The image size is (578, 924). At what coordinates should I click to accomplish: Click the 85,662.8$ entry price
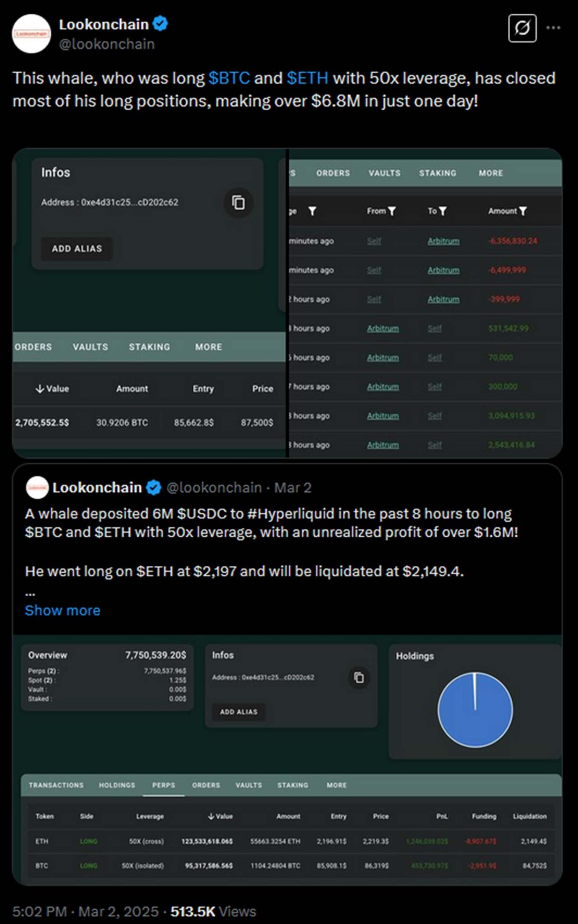(194, 423)
